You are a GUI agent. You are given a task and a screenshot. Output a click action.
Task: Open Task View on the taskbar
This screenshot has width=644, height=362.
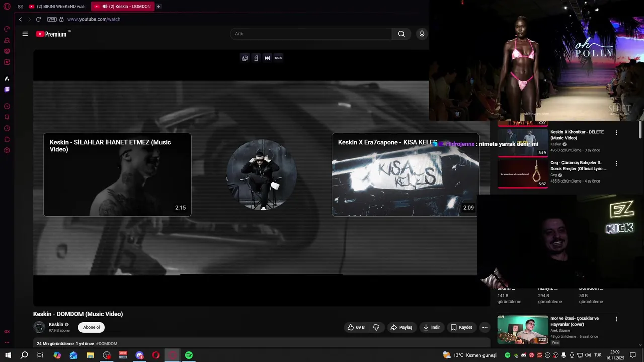coord(40,355)
